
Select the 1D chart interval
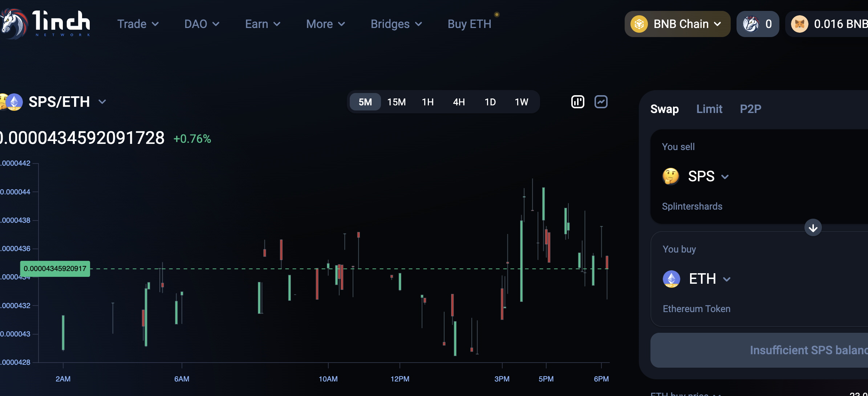490,102
